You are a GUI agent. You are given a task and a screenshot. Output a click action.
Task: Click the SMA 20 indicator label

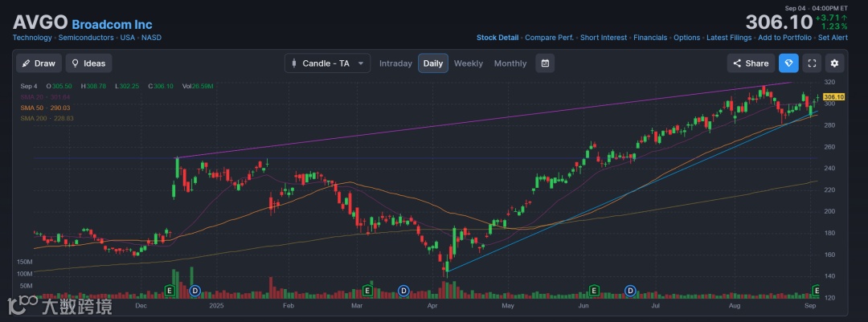[x=45, y=97]
